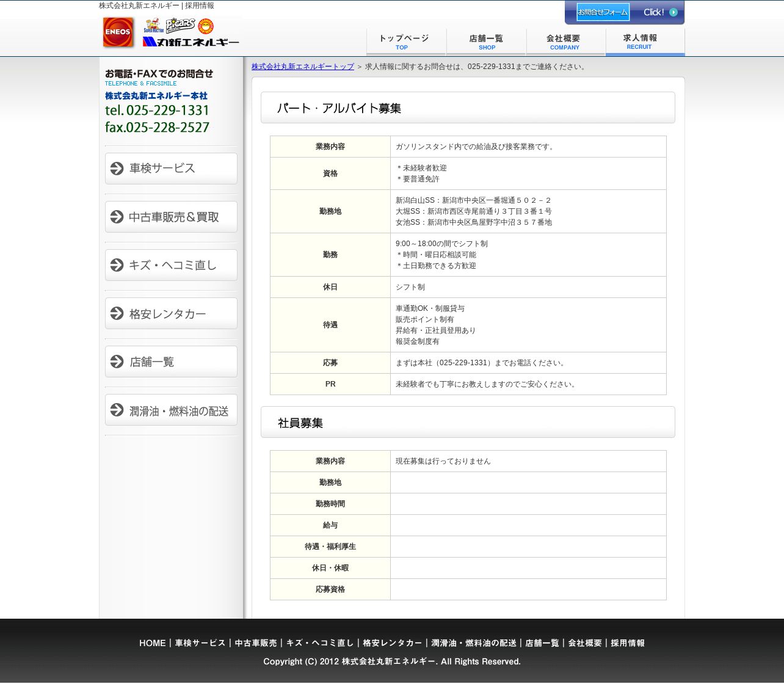Open the 店舗一覧 SHOP navigation tab
The height and width of the screenshot is (684, 784).
tap(486, 42)
